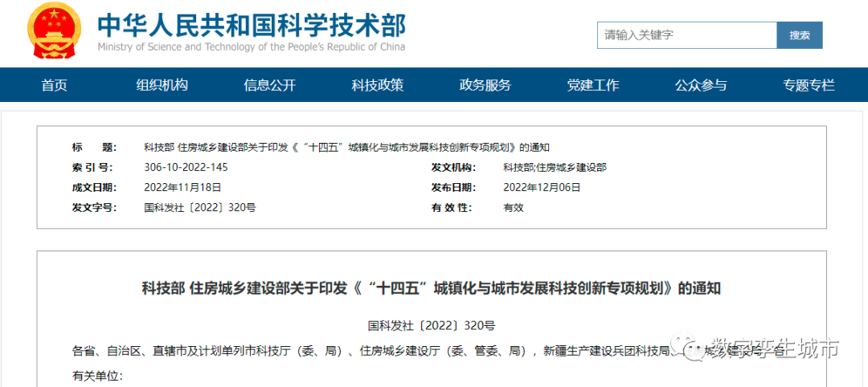This screenshot has height=387, width=868.
Task: Click the 索引号 label
Action: tap(92, 168)
